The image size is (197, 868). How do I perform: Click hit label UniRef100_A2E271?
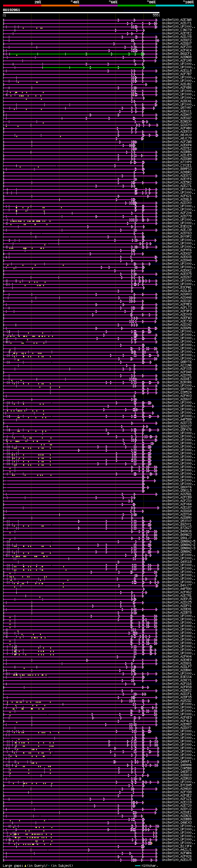click(177, 186)
